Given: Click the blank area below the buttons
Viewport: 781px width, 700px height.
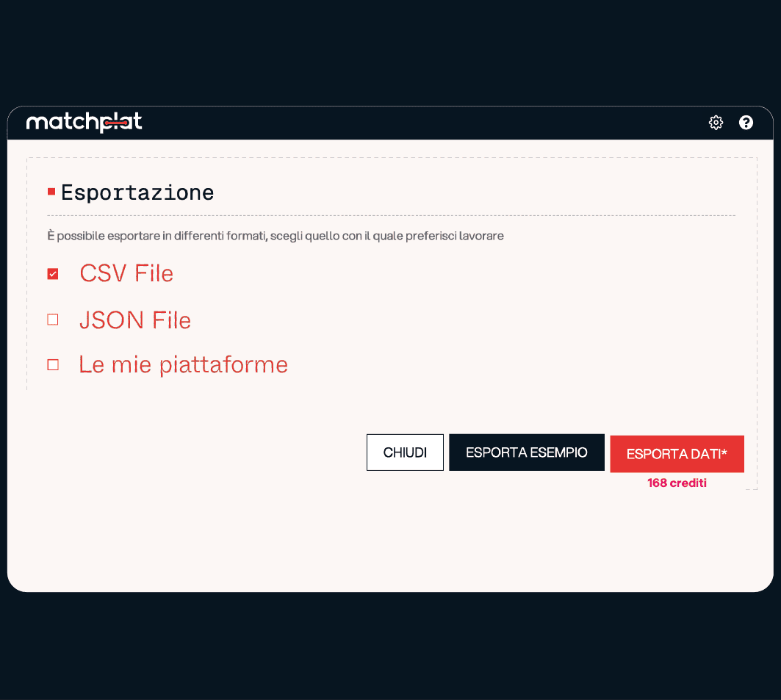Looking at the screenshot, I should 389,544.
